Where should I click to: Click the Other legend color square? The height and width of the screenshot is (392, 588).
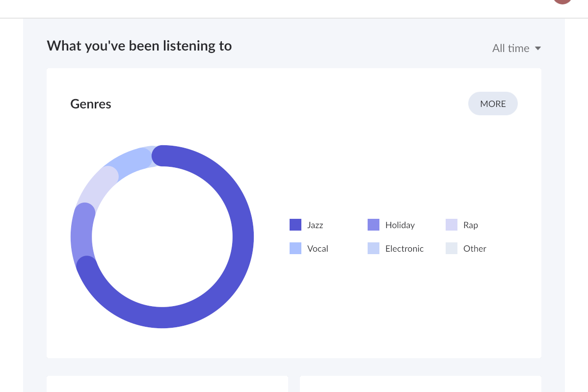click(x=452, y=248)
